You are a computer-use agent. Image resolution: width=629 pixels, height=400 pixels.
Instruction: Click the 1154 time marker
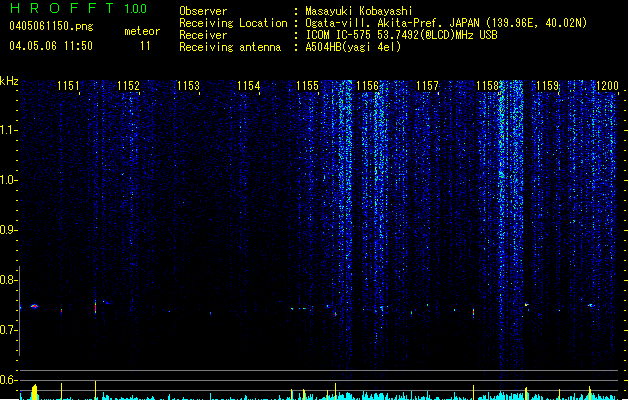pos(248,86)
